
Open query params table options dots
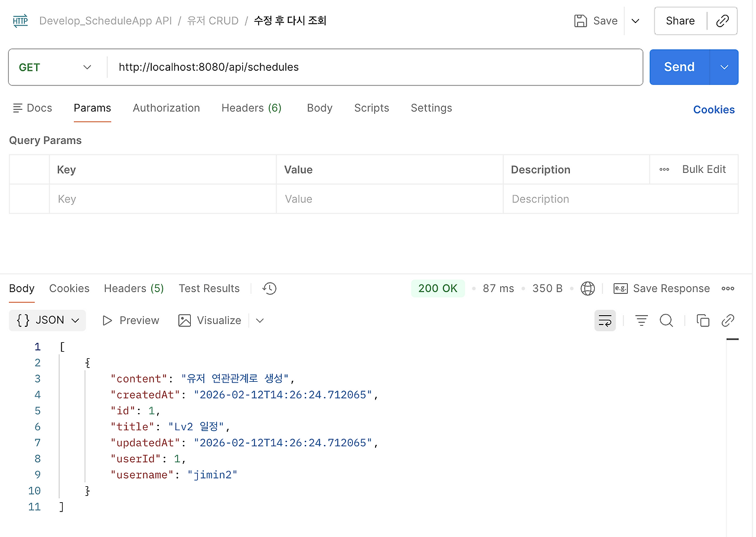point(664,169)
